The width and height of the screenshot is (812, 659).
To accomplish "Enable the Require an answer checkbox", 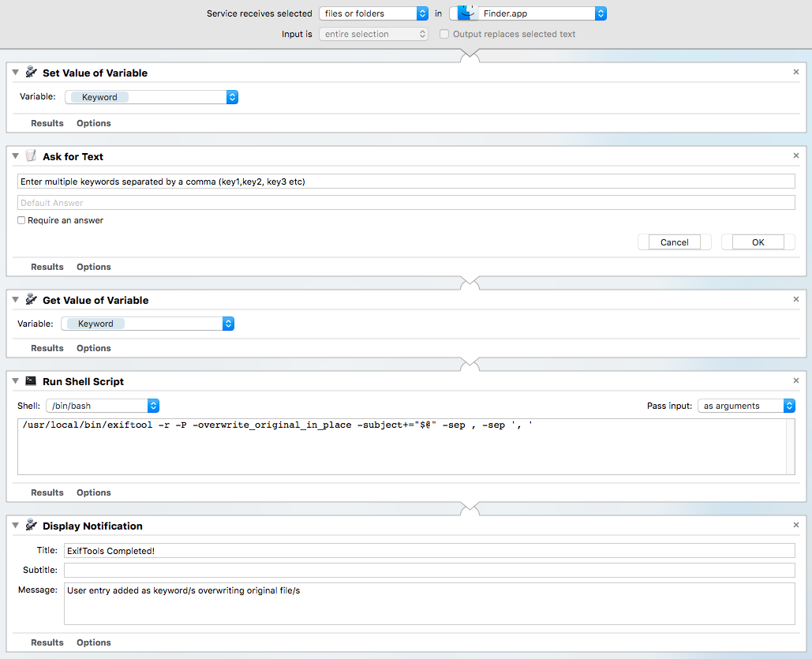I will click(x=21, y=220).
